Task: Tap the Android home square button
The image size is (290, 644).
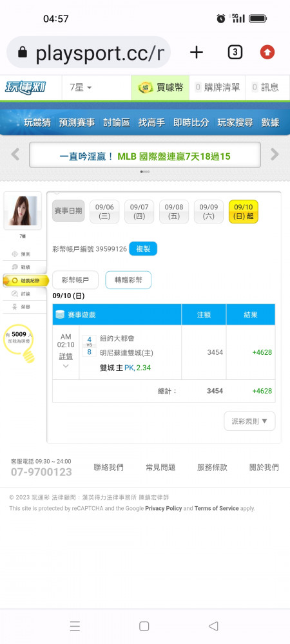Action: [x=144, y=626]
